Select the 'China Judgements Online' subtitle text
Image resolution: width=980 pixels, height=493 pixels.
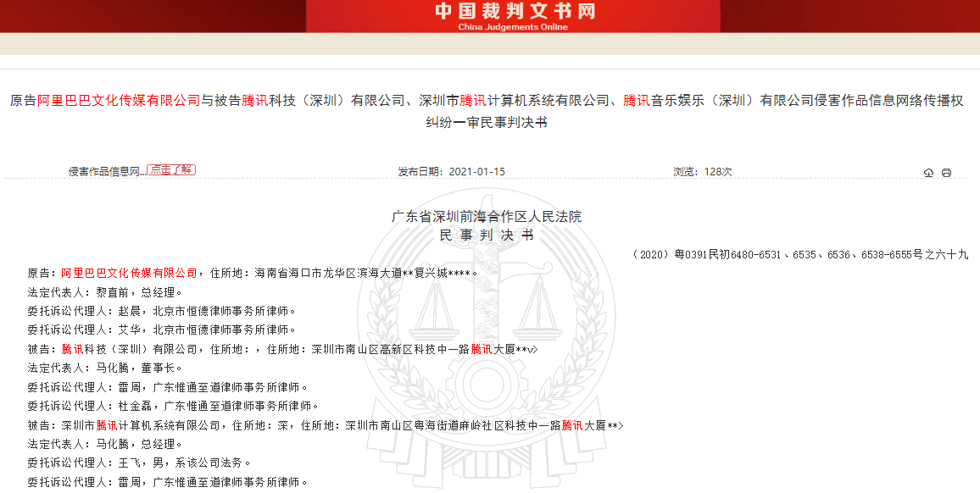pos(513,27)
